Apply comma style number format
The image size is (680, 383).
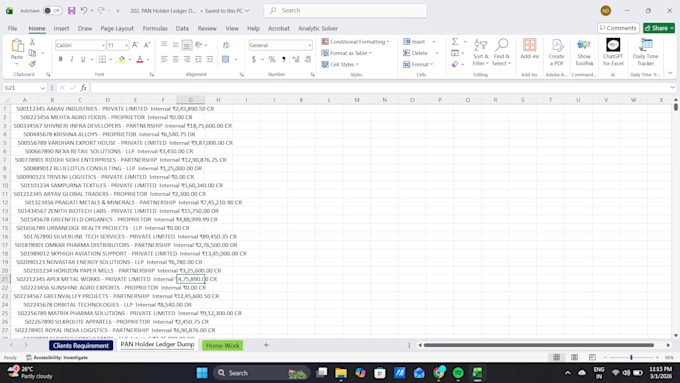point(284,59)
